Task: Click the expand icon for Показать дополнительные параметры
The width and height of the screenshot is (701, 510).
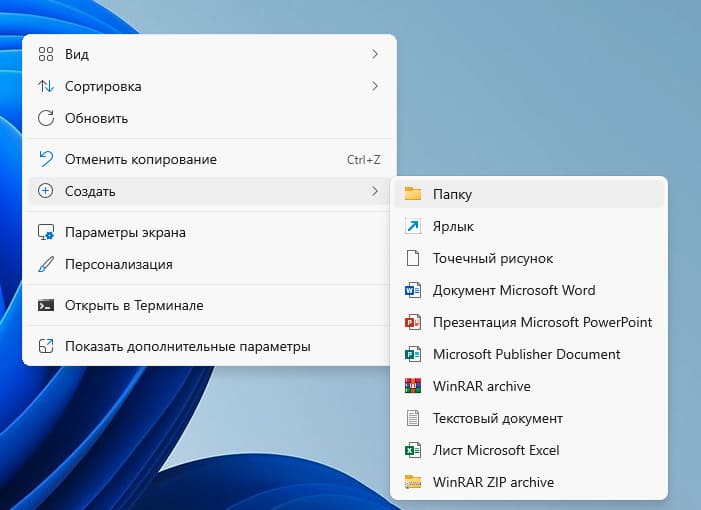Action: coord(46,346)
